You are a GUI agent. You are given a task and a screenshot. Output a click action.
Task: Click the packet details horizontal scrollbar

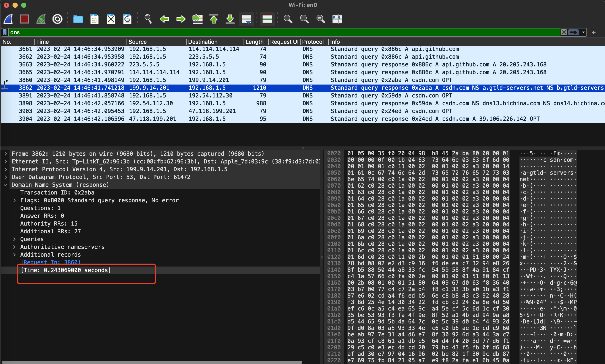pyautogui.click(x=152, y=362)
